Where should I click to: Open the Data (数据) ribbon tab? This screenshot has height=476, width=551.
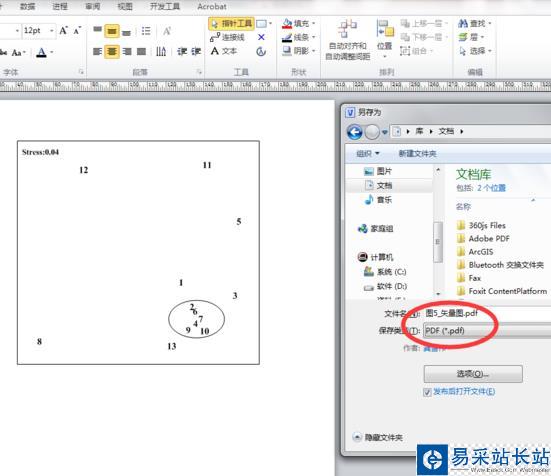click(27, 6)
